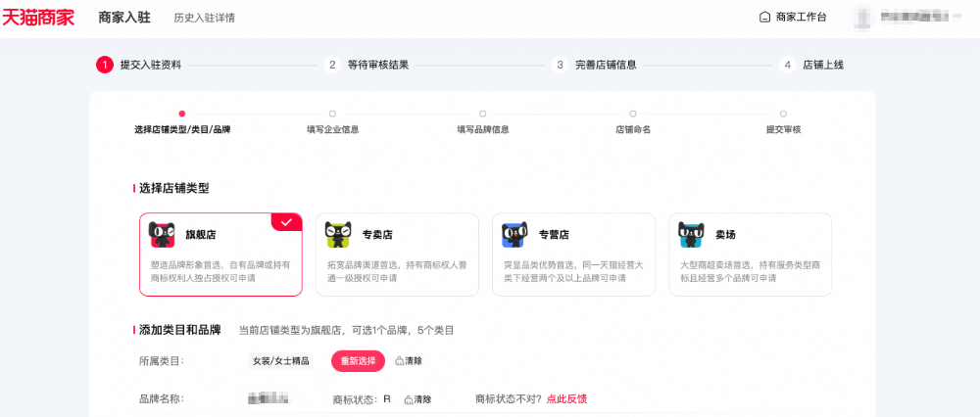Switch to the 商家入驻 tab
This screenshot has height=417, width=980.
tap(124, 18)
